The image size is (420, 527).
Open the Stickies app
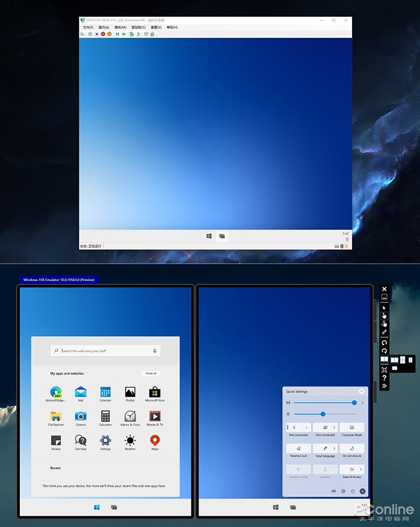(56, 442)
